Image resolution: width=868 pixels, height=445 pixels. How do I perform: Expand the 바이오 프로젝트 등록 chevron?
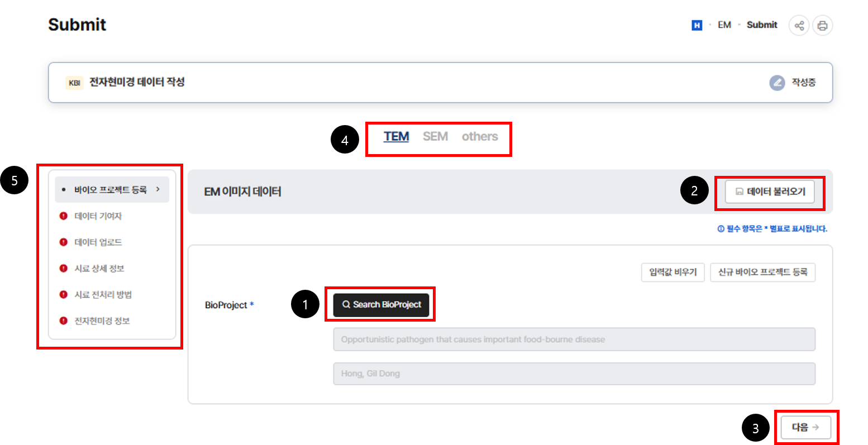tap(158, 190)
